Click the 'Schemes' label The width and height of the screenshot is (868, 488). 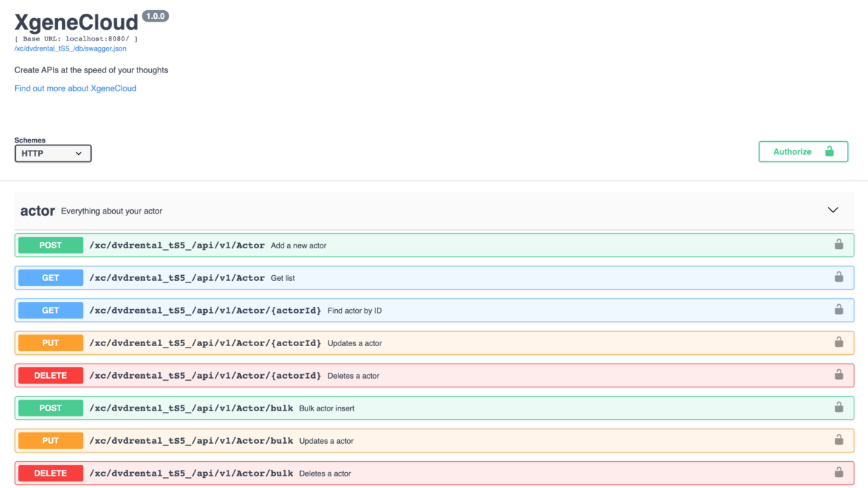point(30,140)
